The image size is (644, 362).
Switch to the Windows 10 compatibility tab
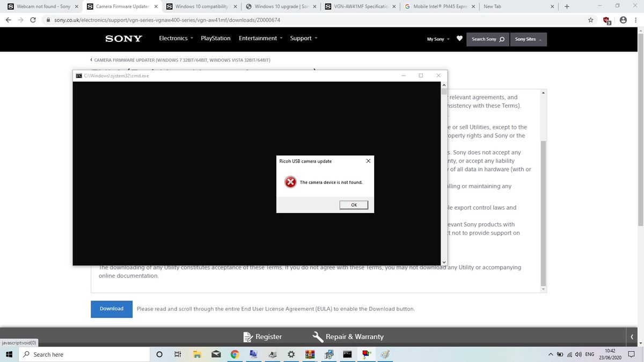pos(202,6)
